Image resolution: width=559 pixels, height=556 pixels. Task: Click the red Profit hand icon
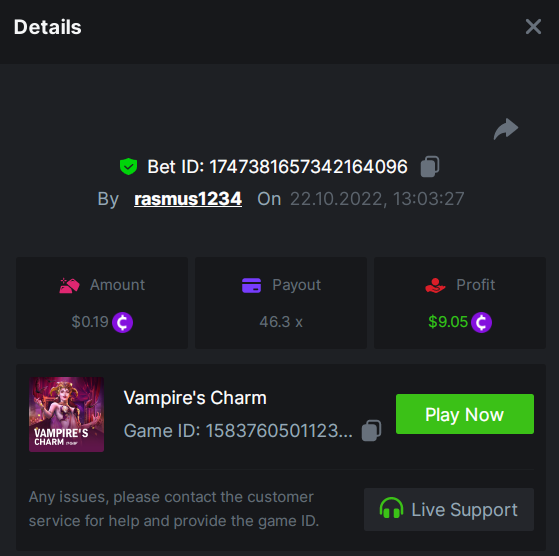435,285
